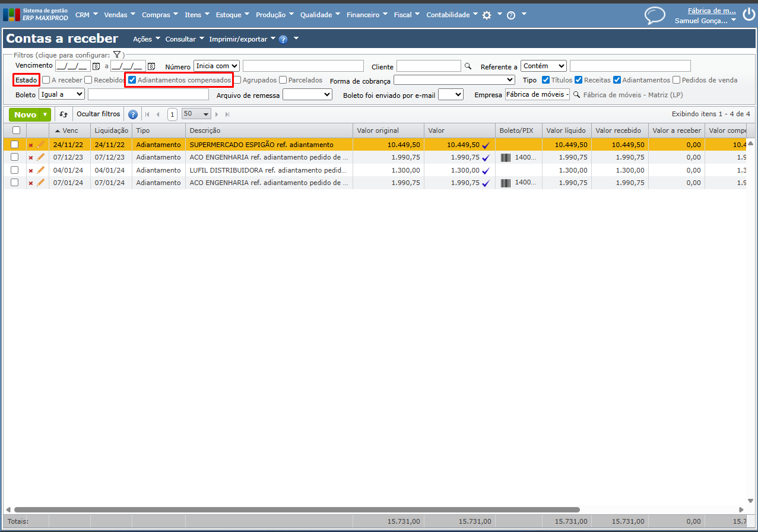Open the help icon next to Ocultar filtros
This screenshot has width=758, height=532.
point(133,114)
